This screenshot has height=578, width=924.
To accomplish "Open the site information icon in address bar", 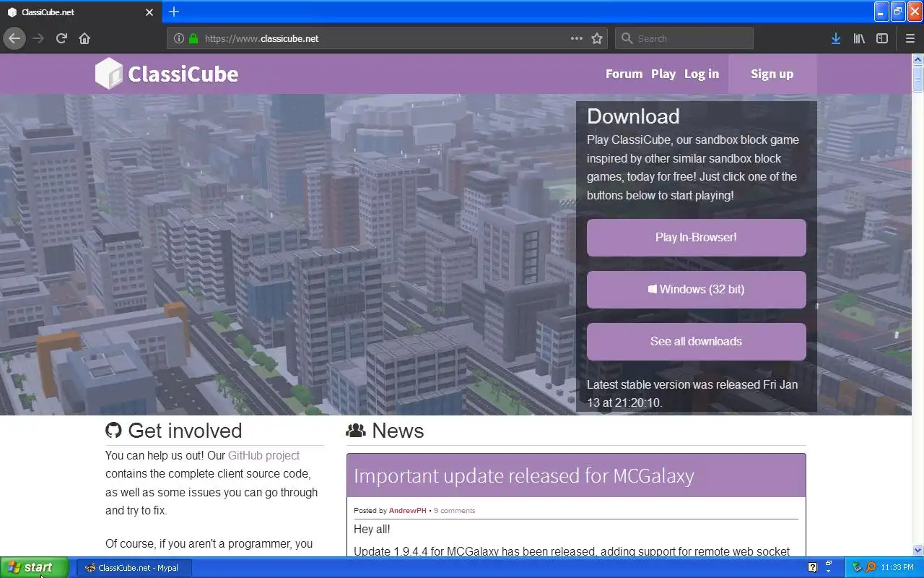I will coord(179,38).
